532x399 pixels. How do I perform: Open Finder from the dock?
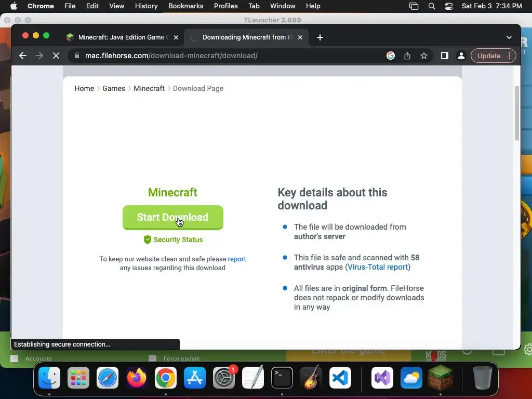[49, 377]
